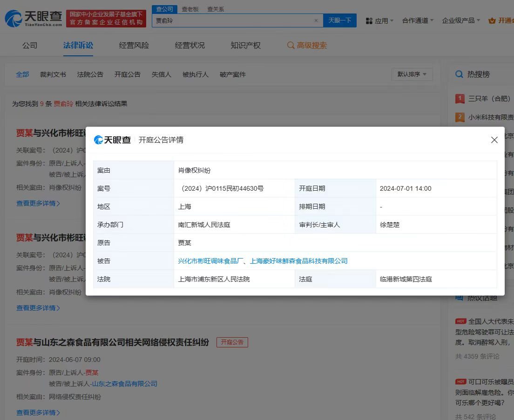Close the 开庭公告详情 popup
The image size is (514, 420).
click(494, 140)
